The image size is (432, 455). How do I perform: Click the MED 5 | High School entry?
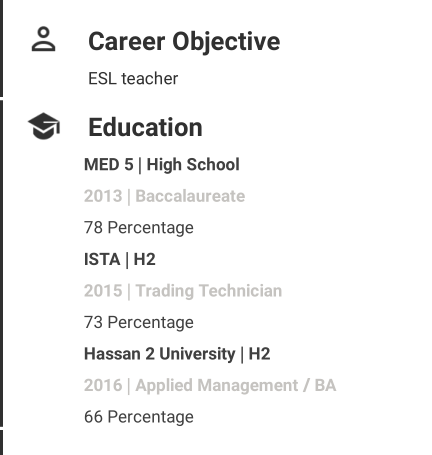pos(162,165)
